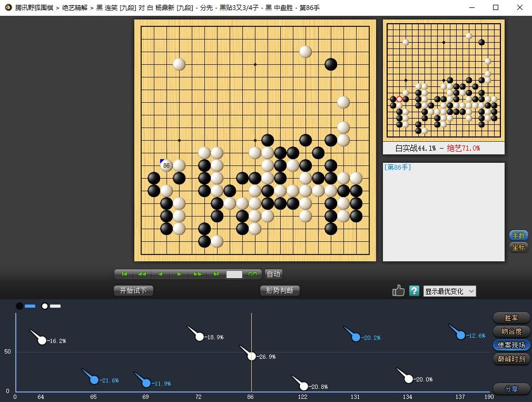Click the thumbs-up like icon
The image size is (532, 402).
click(398, 290)
